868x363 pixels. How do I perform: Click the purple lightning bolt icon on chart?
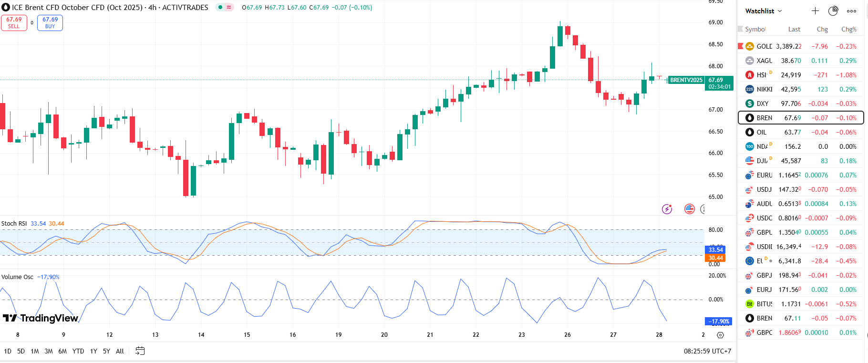[x=667, y=209]
